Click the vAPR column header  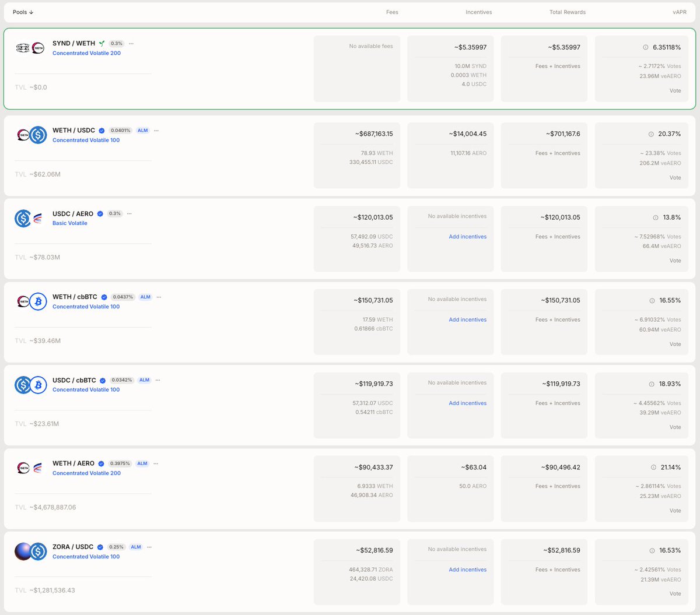click(680, 12)
